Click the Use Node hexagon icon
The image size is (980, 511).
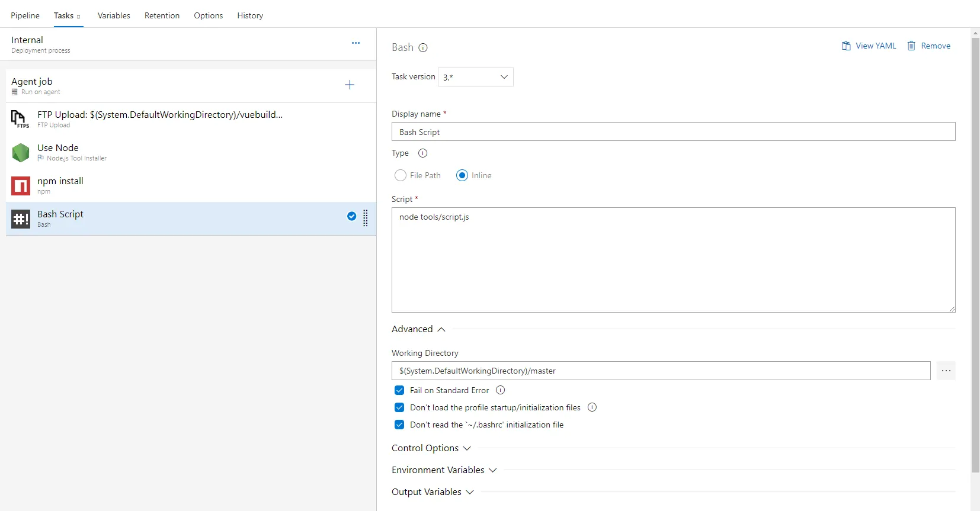coord(21,153)
